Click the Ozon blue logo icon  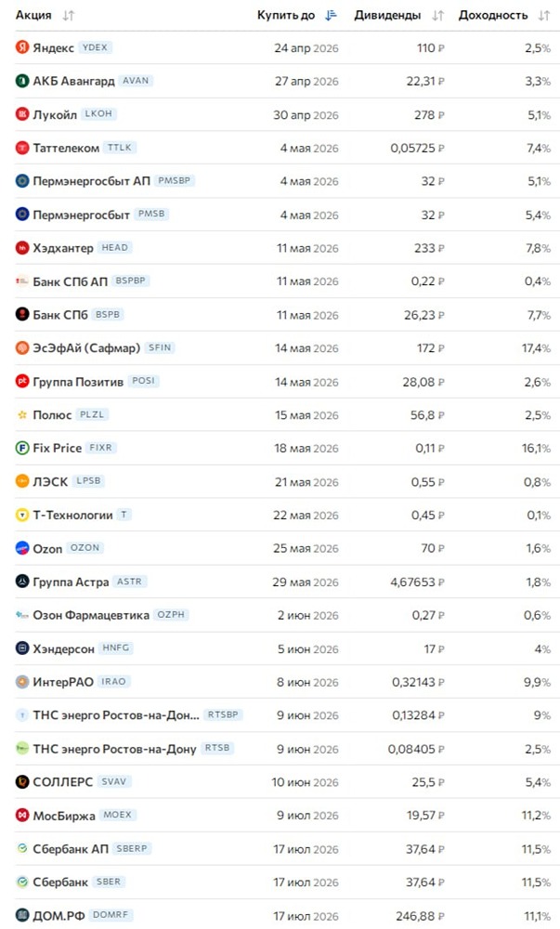[22, 548]
